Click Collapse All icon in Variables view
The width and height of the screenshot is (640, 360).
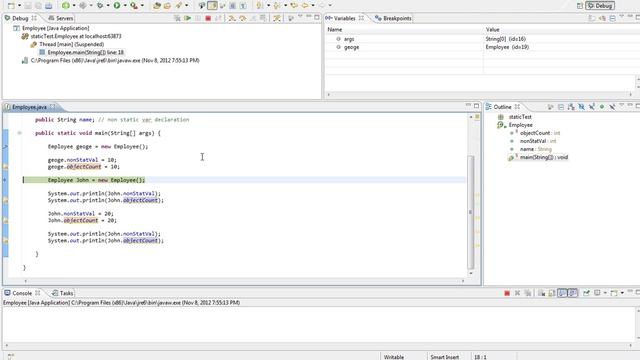613,18
